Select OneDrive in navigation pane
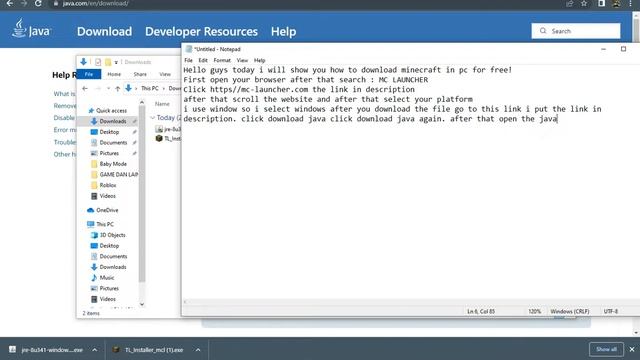 [107, 210]
